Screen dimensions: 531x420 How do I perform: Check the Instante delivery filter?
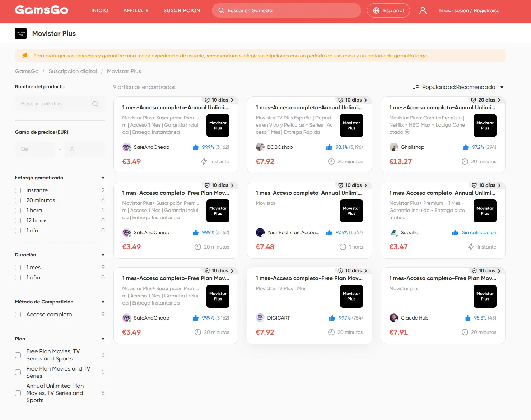pos(18,190)
